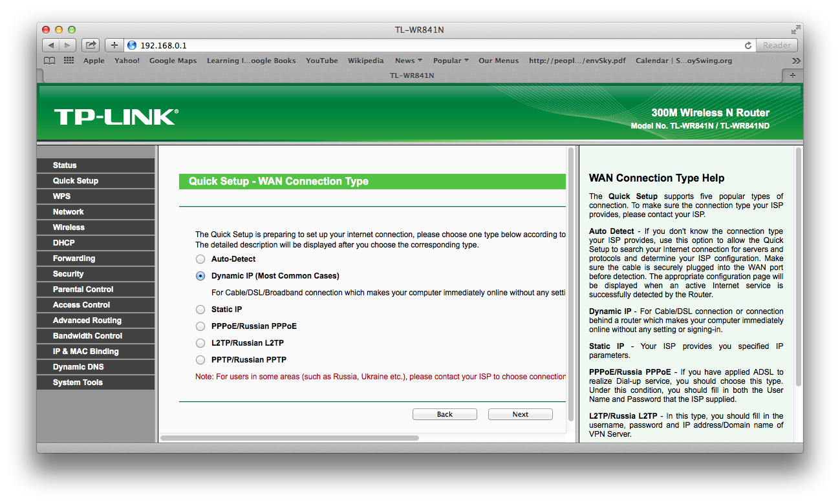Expand the Network menu
The image size is (840, 504).
click(x=96, y=212)
